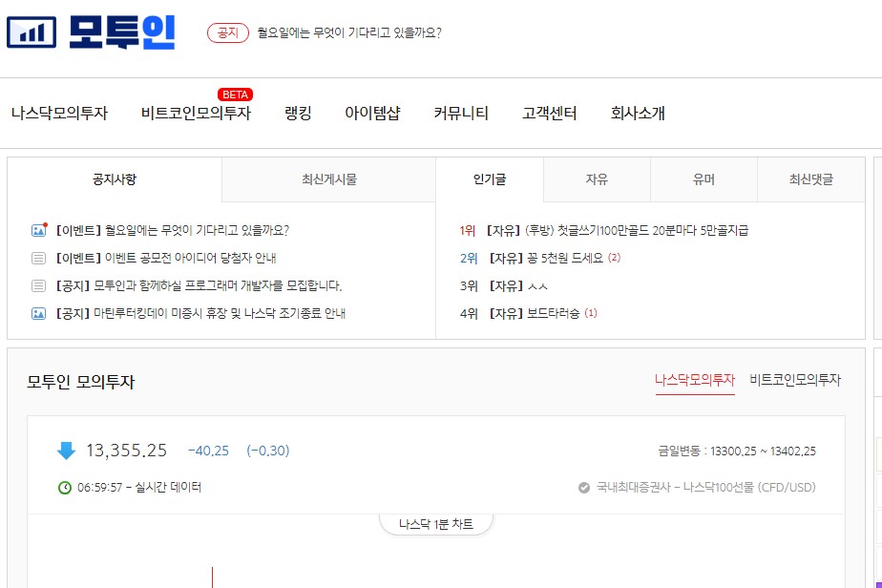882x588 pixels.
Task: Click document icon beside 프로그래머 개발자 모집 post
Action: point(38,285)
